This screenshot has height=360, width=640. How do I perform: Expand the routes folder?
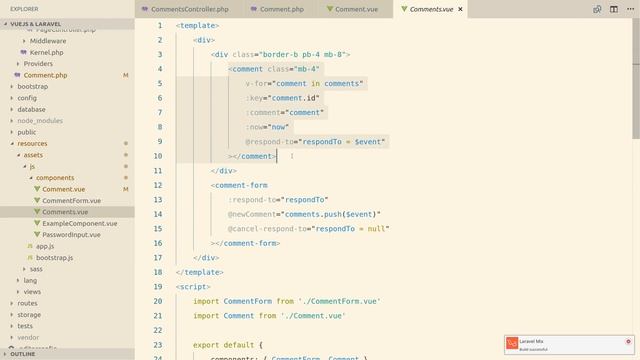[27, 304]
